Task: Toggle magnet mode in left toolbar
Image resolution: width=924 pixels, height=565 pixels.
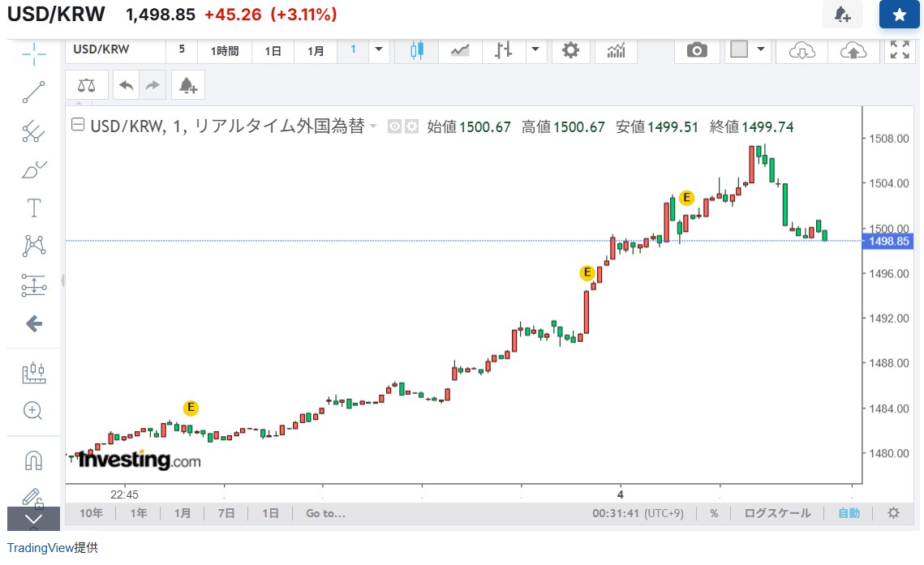Action: (33, 460)
